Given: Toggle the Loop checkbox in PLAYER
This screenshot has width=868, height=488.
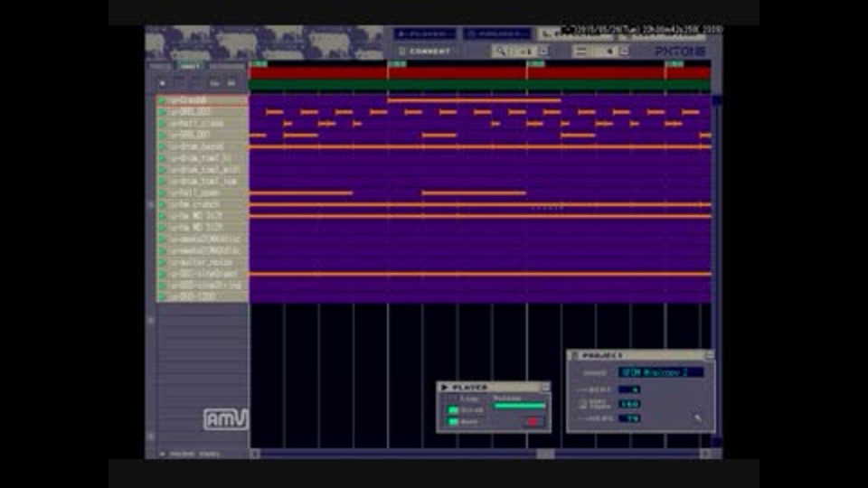Looking at the screenshot, I should 453,399.
